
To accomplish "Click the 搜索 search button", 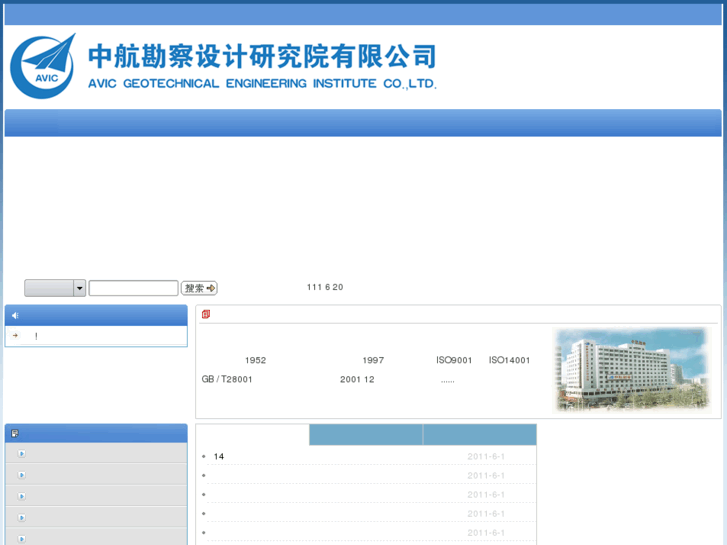I will 199,288.
